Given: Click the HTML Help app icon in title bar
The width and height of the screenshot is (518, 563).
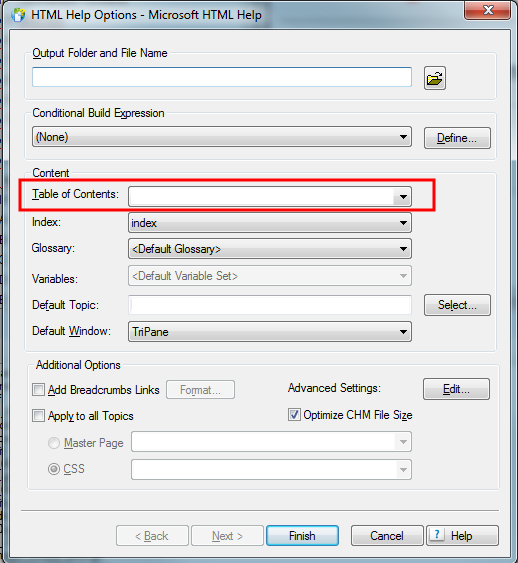Looking at the screenshot, I should click(x=18, y=15).
